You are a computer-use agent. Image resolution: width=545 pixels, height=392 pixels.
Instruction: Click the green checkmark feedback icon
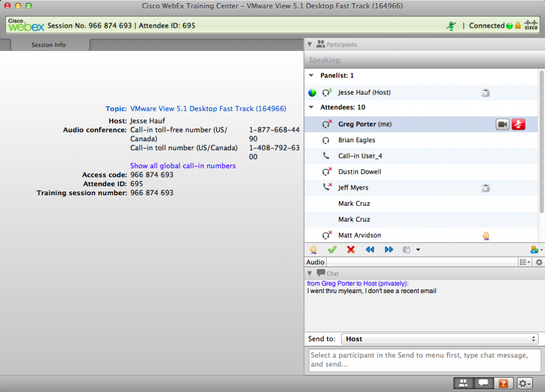coord(332,249)
